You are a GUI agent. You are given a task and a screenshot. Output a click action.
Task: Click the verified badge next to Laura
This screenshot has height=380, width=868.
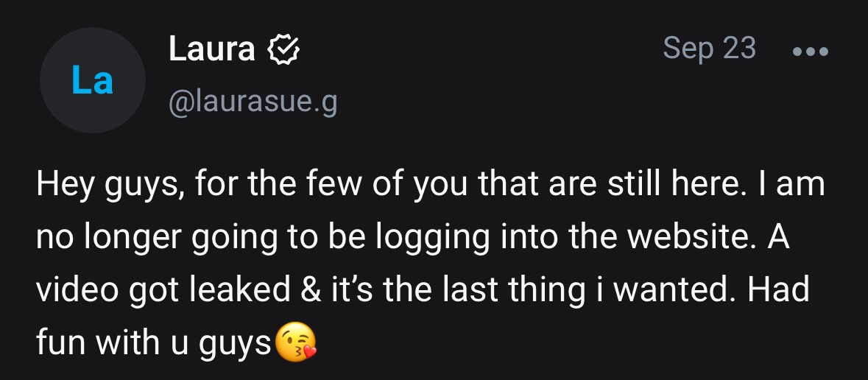pyautogui.click(x=283, y=50)
